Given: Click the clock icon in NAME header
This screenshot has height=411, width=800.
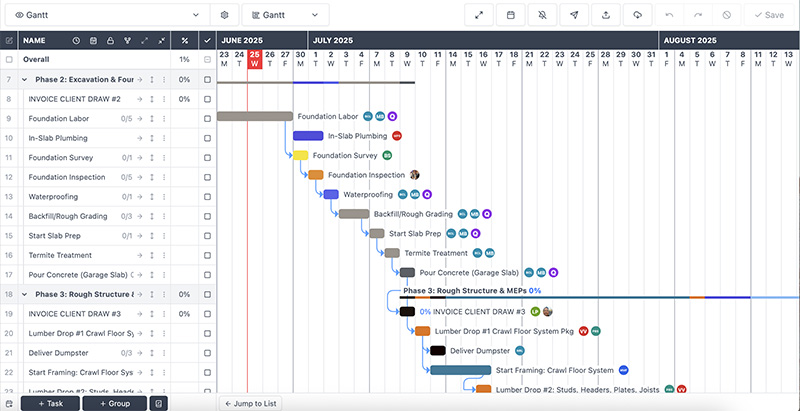Looking at the screenshot, I should [x=77, y=41].
